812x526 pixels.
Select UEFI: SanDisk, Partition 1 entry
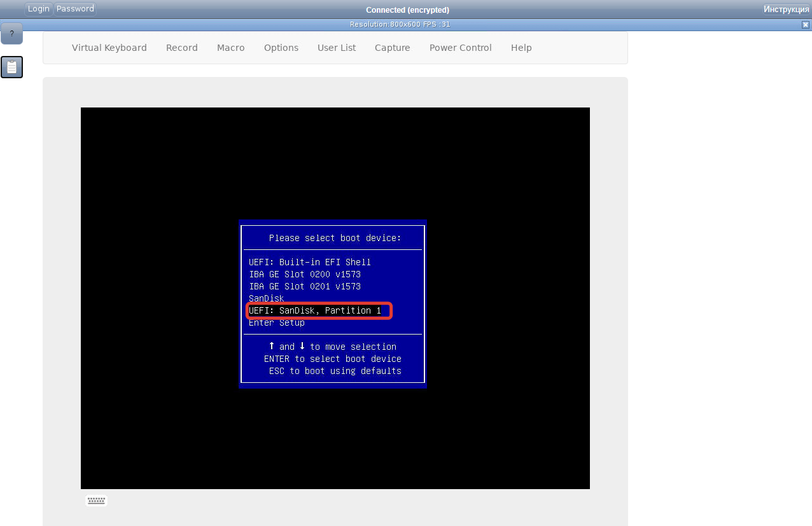click(x=315, y=310)
